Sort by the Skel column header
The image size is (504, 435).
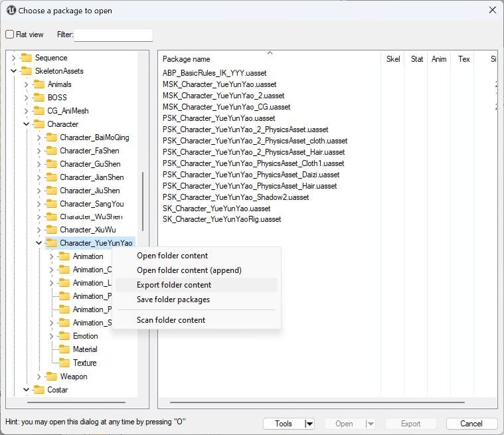[393, 59]
